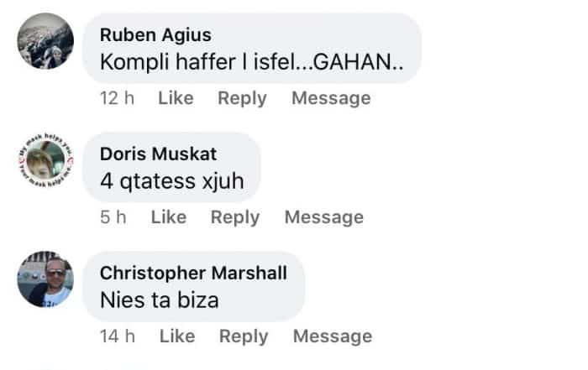
Task: Click the Doris Muskat name link
Action: pyautogui.click(x=158, y=154)
